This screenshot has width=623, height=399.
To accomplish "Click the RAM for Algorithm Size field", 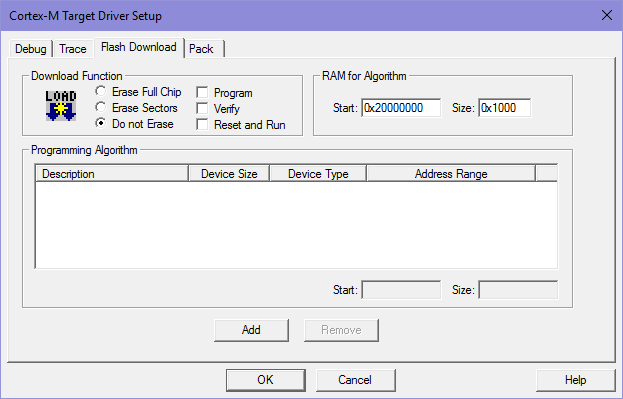I will (x=505, y=108).
